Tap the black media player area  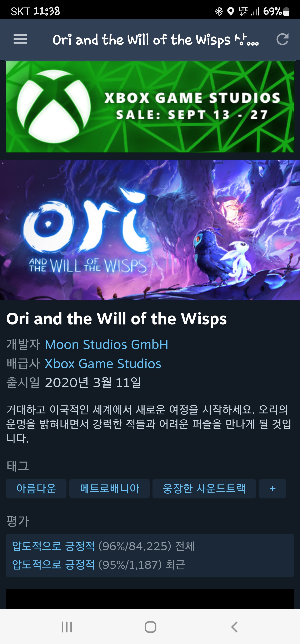coord(150,599)
